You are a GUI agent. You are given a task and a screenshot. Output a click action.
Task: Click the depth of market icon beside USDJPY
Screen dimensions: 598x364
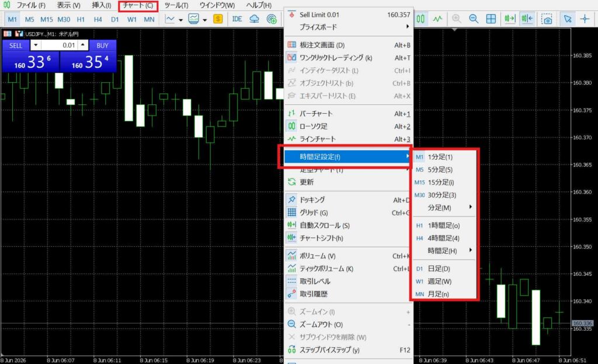7,34
